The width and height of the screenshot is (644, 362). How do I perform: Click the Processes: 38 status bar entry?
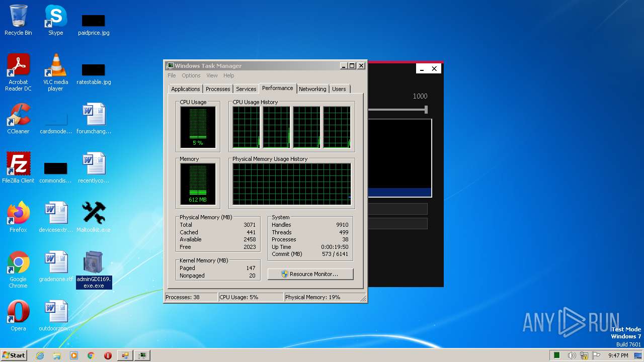pyautogui.click(x=191, y=297)
